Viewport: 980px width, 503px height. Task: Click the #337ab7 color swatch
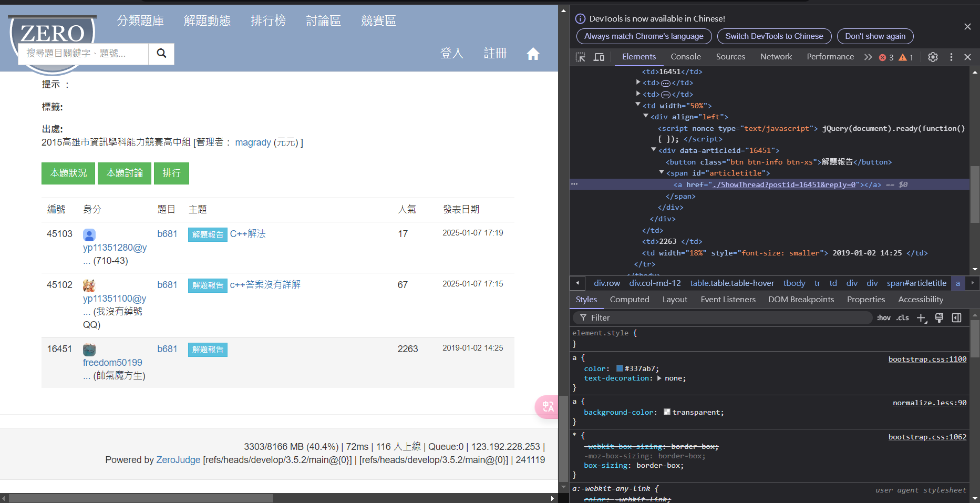coord(620,369)
